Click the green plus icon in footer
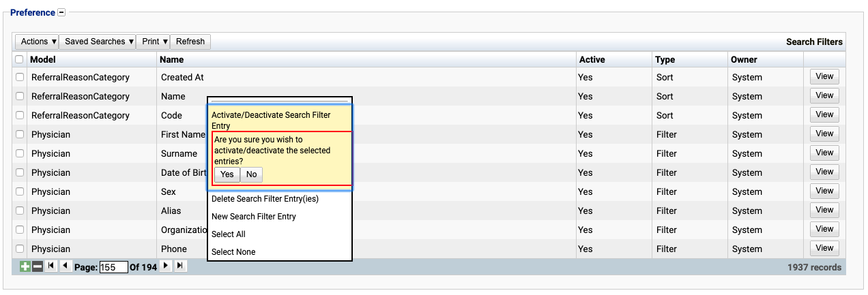This screenshot has width=868, height=295. point(25,267)
